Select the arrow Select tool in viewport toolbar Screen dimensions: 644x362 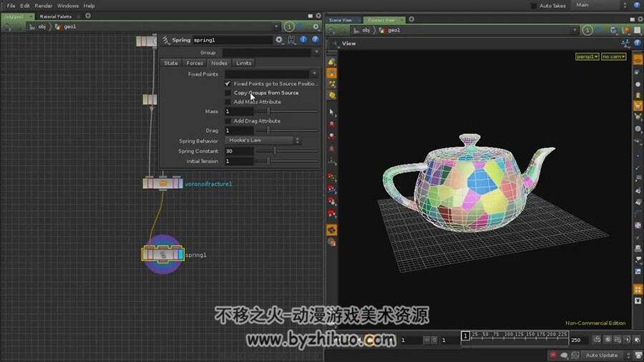click(x=332, y=112)
